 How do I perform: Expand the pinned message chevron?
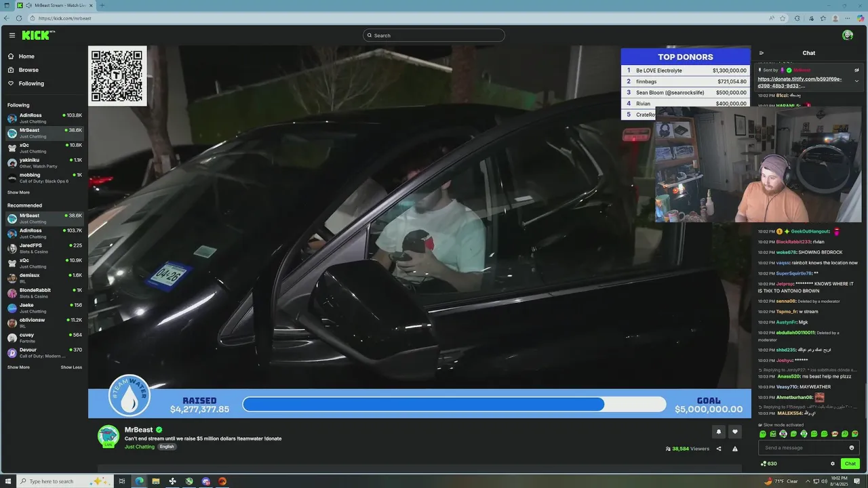[x=856, y=81]
